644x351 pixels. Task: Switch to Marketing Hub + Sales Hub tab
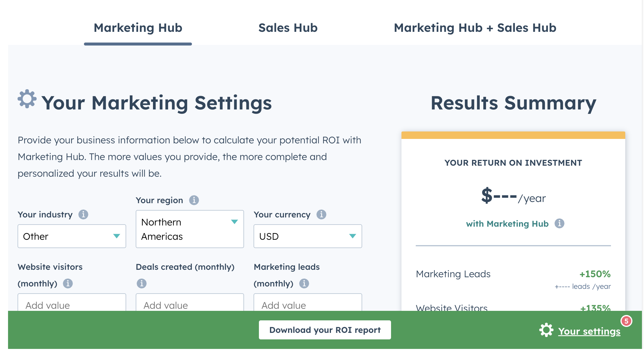[x=474, y=27]
